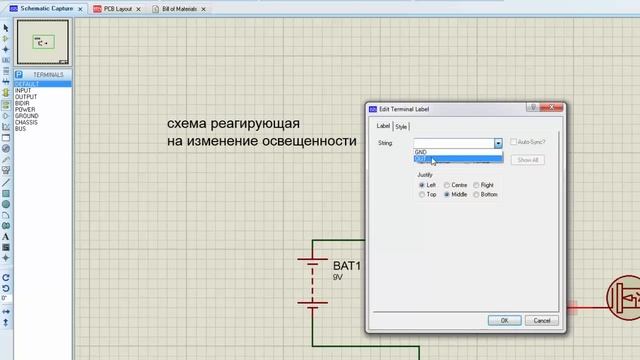Open the Schematic Capture tab
Screen dimensions: 640x360
click(x=47, y=9)
